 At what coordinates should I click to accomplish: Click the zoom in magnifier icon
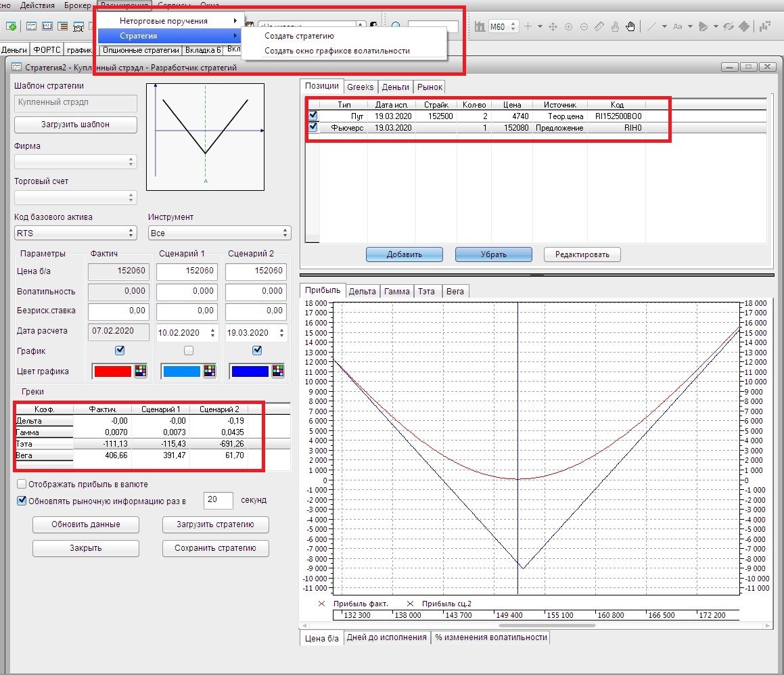(568, 27)
